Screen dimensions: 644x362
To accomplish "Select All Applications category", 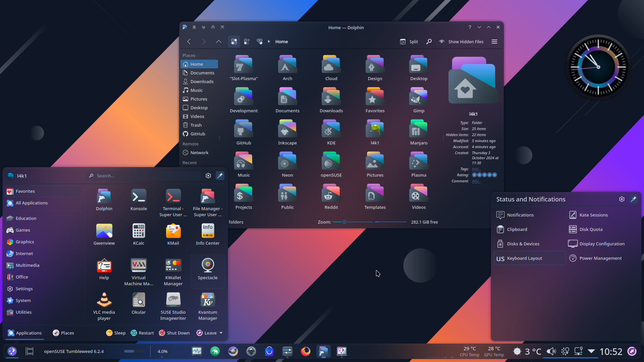I will click(44, 203).
